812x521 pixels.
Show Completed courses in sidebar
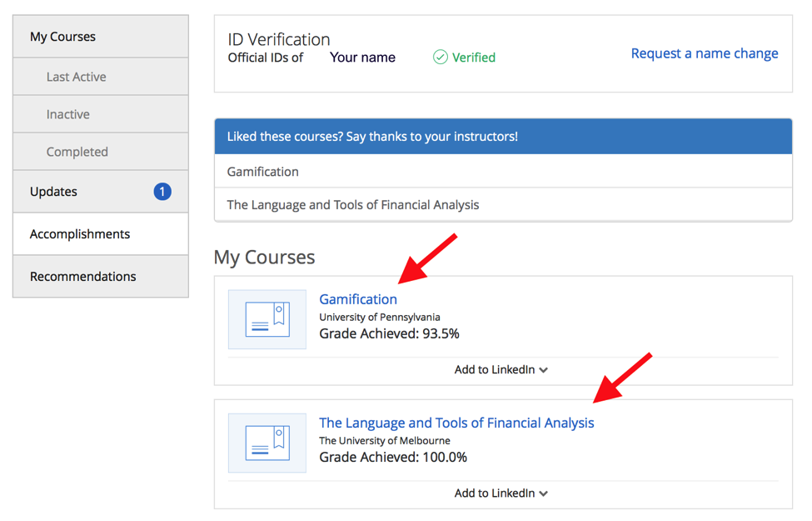pyautogui.click(x=77, y=152)
